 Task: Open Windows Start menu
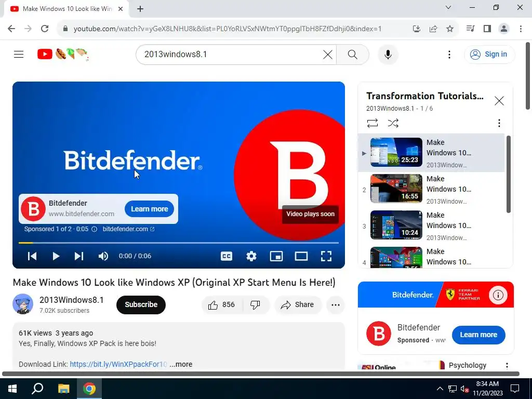pos(12,389)
